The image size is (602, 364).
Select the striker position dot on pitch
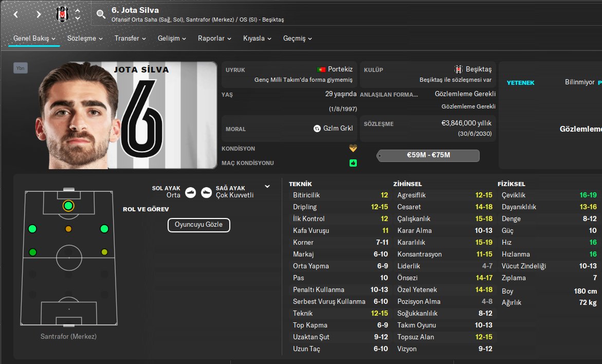point(68,206)
